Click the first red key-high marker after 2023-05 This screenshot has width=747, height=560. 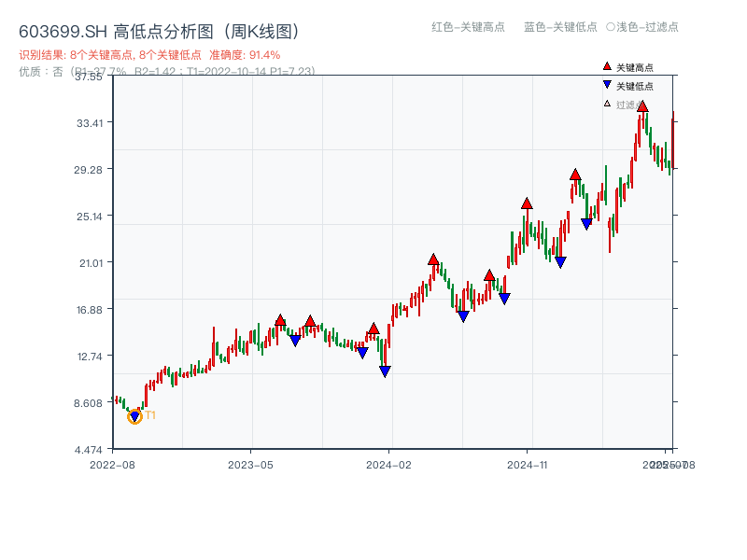(x=281, y=320)
